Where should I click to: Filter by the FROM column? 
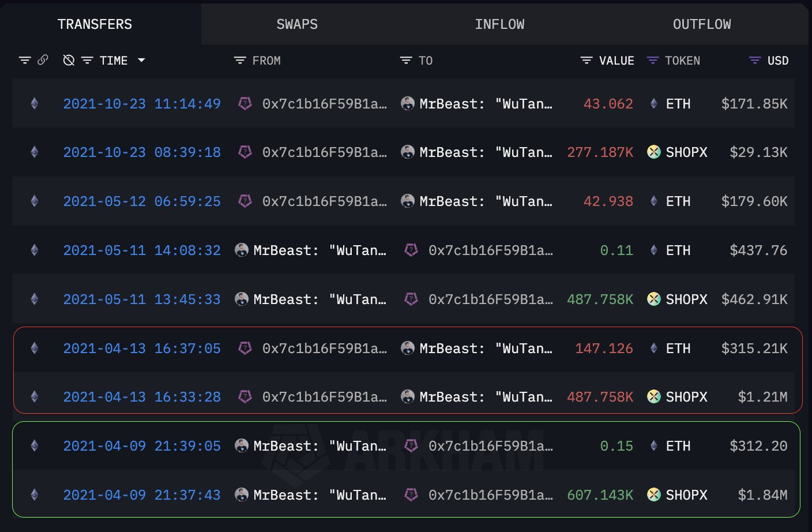point(240,60)
